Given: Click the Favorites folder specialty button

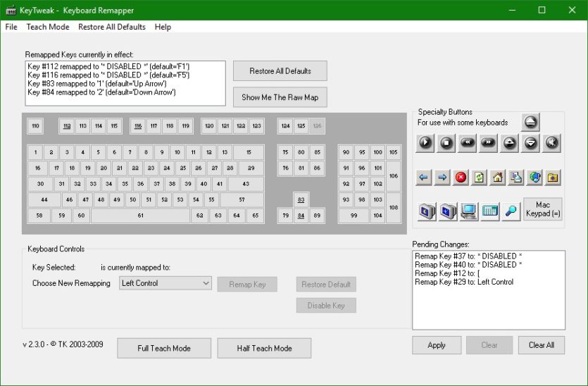Looking at the screenshot, I should click(553, 177).
